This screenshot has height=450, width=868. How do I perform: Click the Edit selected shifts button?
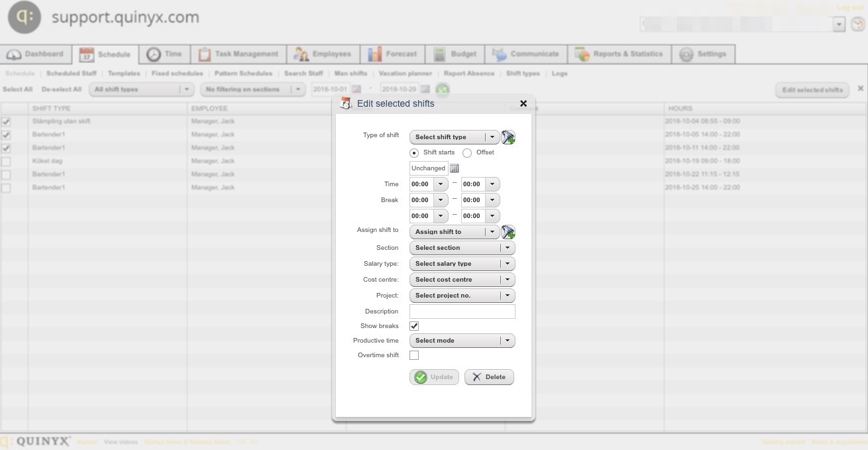(x=812, y=90)
